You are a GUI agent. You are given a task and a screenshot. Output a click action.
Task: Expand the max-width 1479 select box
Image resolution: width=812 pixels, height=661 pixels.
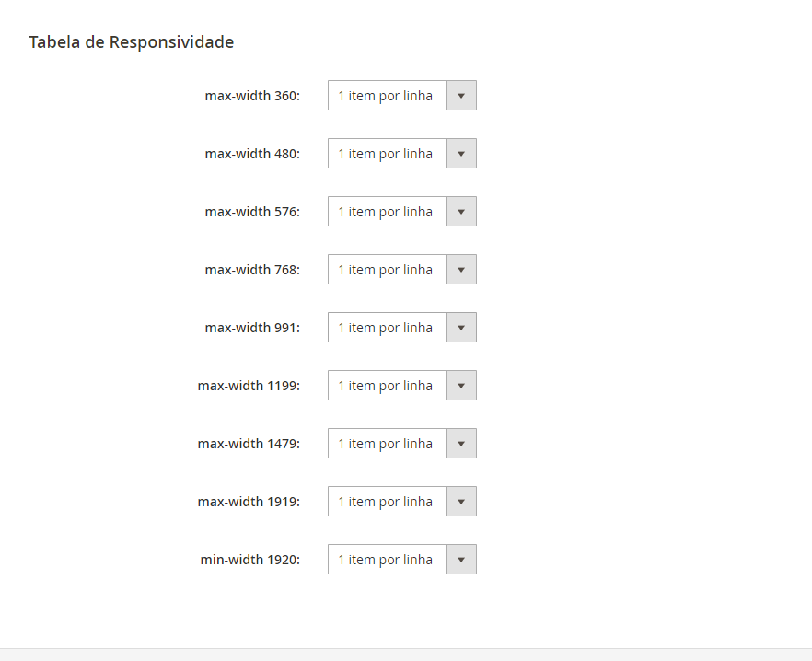401,444
